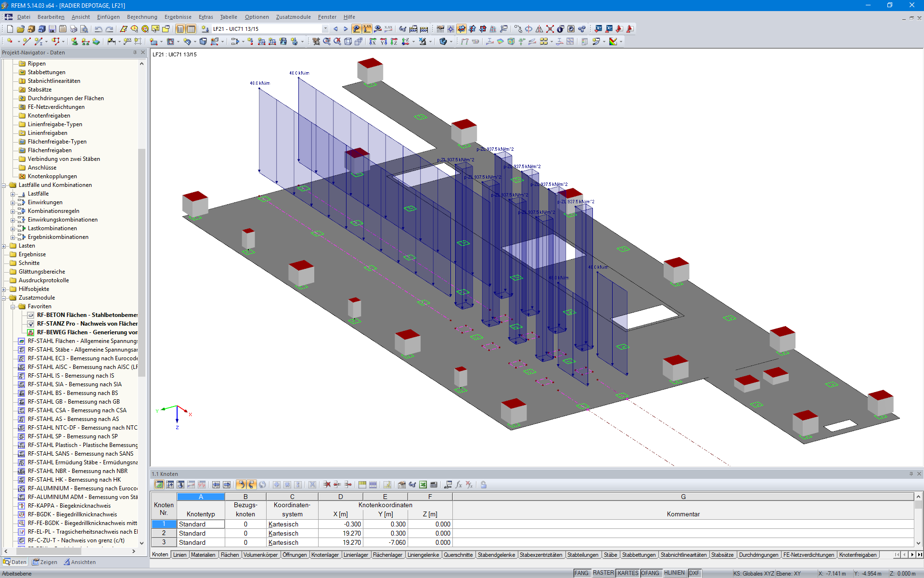Click the new model icon
The width and height of the screenshot is (924, 578).
10,29
